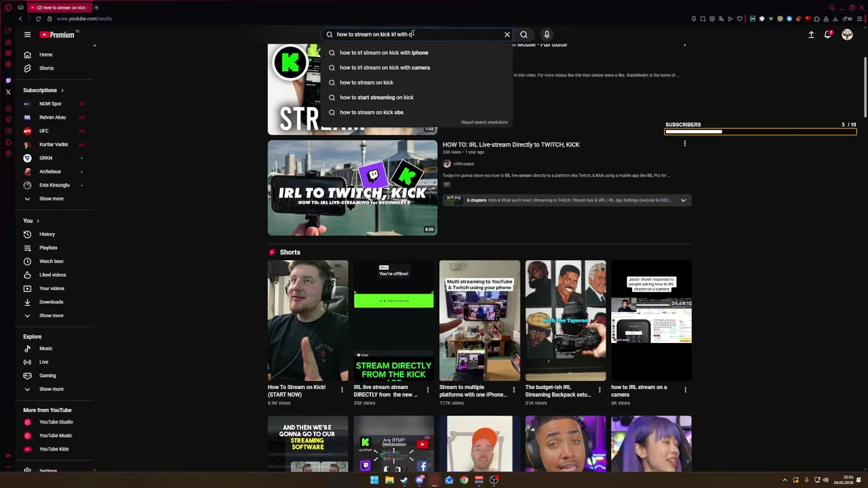Open 'IRL to Twitch, Kick' video thumbnail
868x488 pixels.
(x=352, y=188)
